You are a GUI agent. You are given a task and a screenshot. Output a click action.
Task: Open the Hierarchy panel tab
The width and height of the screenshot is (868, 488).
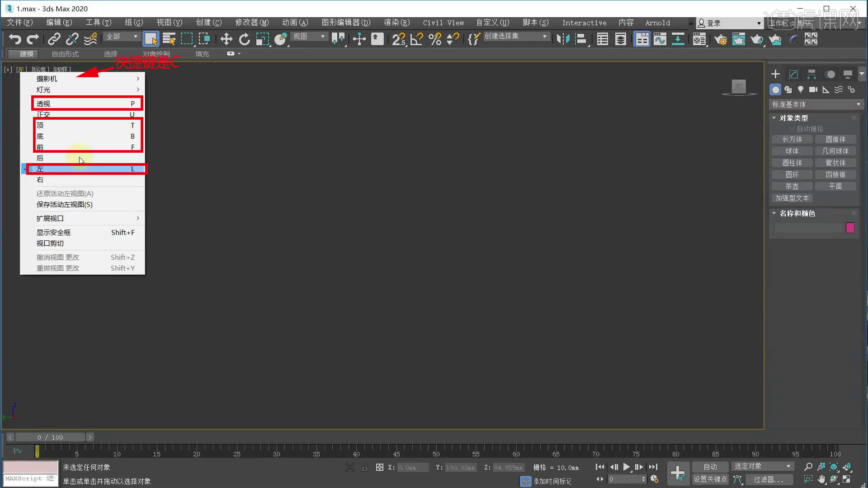point(811,74)
